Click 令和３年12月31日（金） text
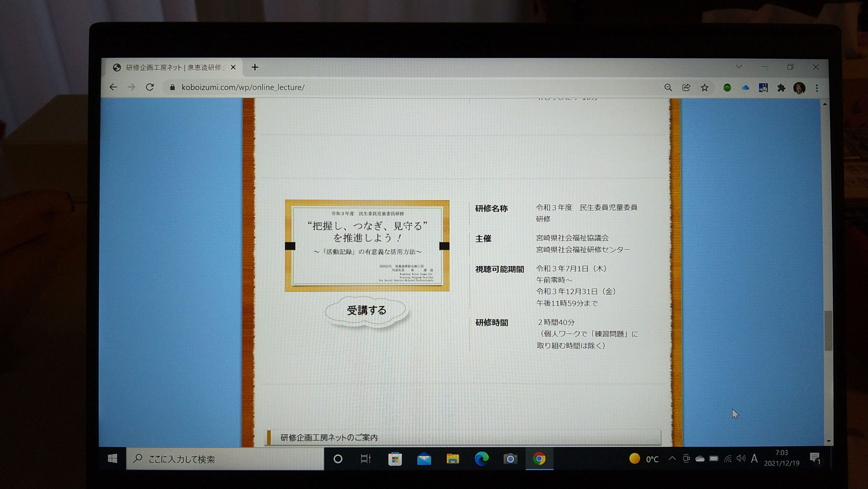This screenshot has width=868, height=489. [x=576, y=291]
